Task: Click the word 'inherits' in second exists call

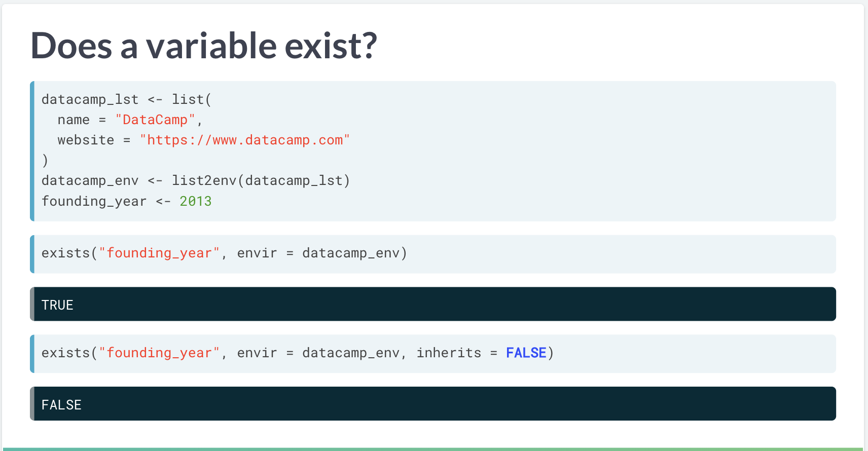Action: tap(449, 353)
